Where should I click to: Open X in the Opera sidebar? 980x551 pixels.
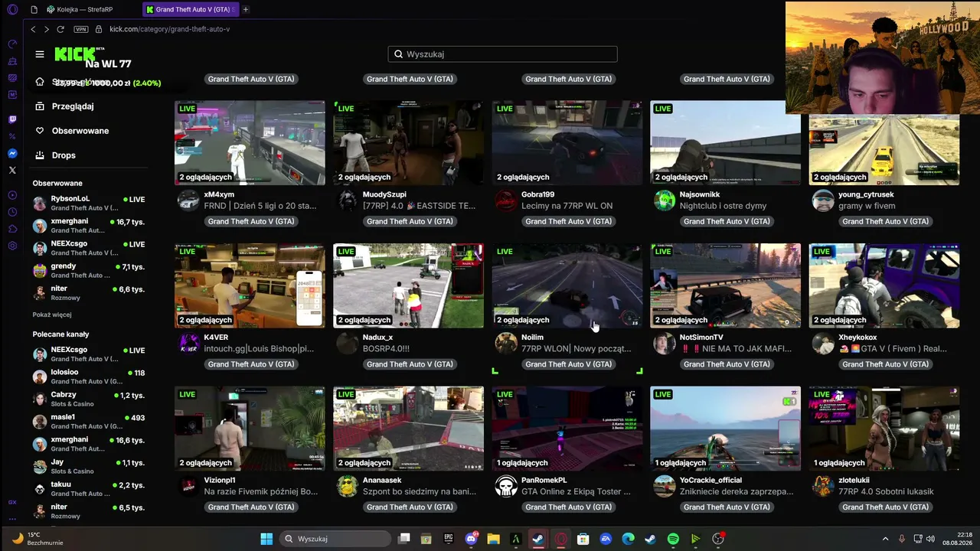[12, 170]
